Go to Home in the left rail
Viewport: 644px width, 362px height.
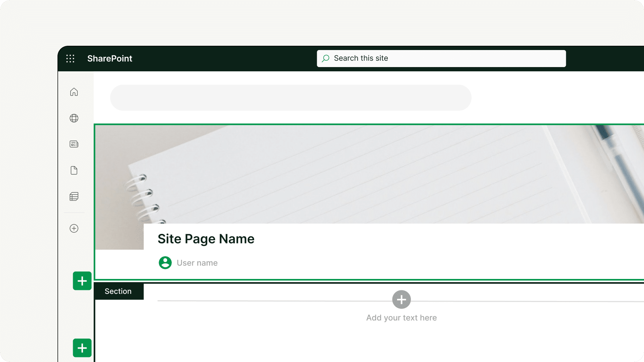pyautogui.click(x=74, y=92)
